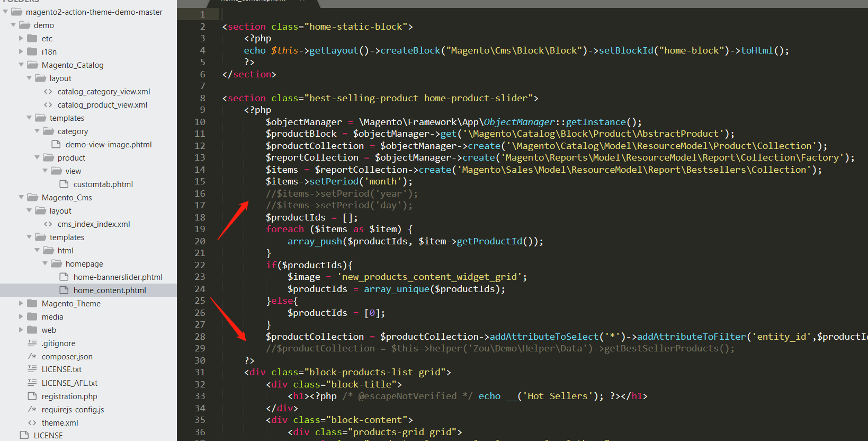Open customtab.phtml file

[x=103, y=184]
